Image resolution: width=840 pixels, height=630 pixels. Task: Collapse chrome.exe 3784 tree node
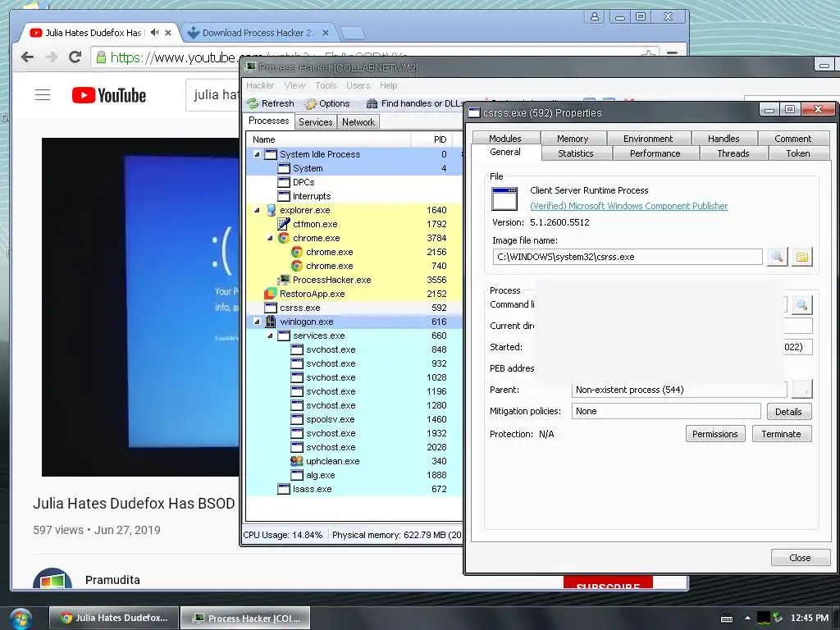270,238
